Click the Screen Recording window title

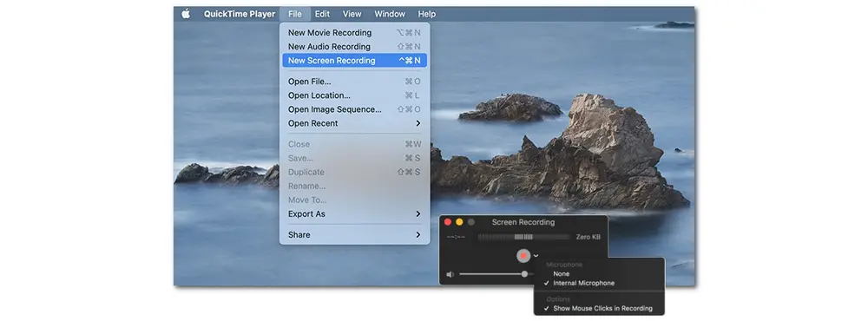(523, 222)
